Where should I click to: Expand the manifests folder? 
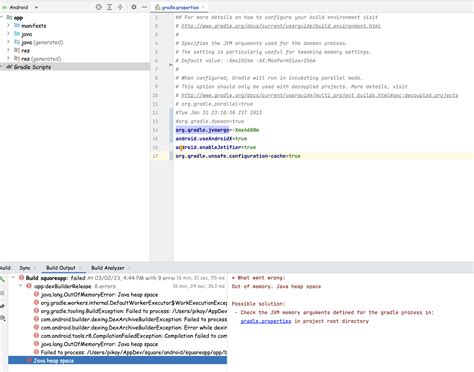pos(8,25)
